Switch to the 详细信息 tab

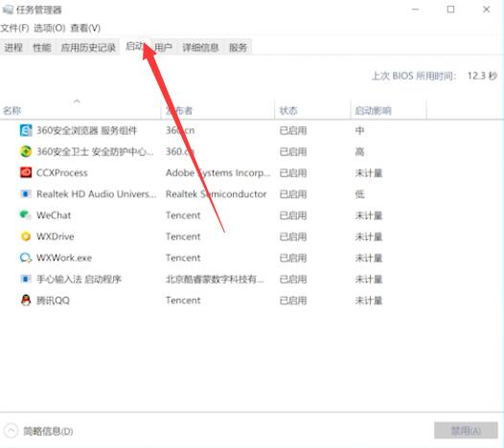(x=200, y=48)
